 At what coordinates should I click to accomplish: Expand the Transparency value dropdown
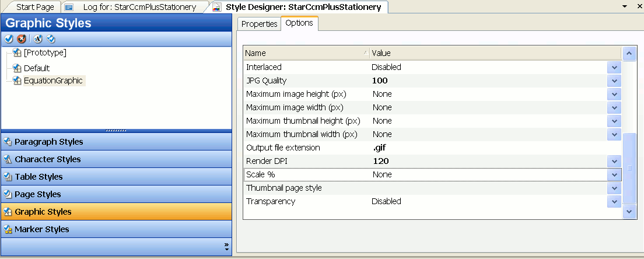614,202
